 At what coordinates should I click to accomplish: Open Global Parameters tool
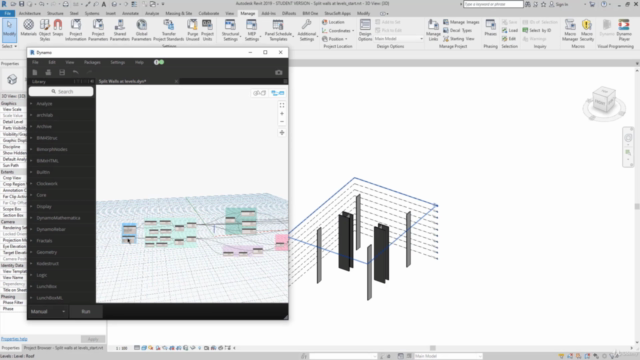[141, 30]
